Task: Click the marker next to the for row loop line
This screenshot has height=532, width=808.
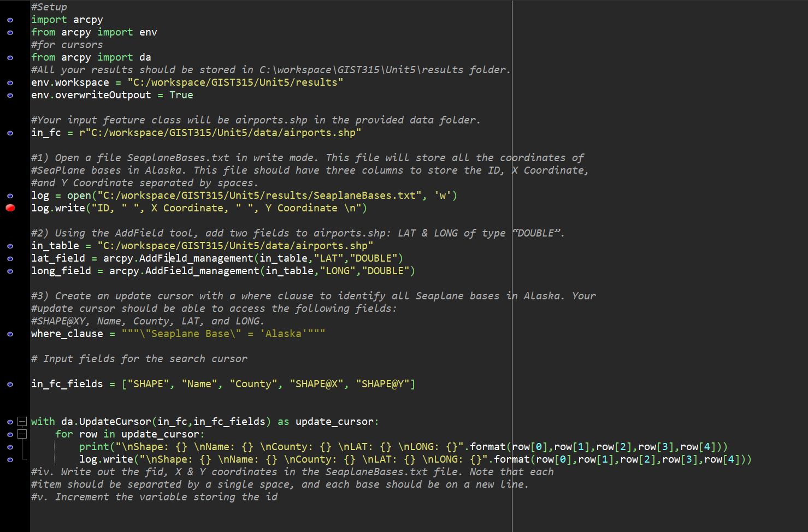Action: point(10,434)
